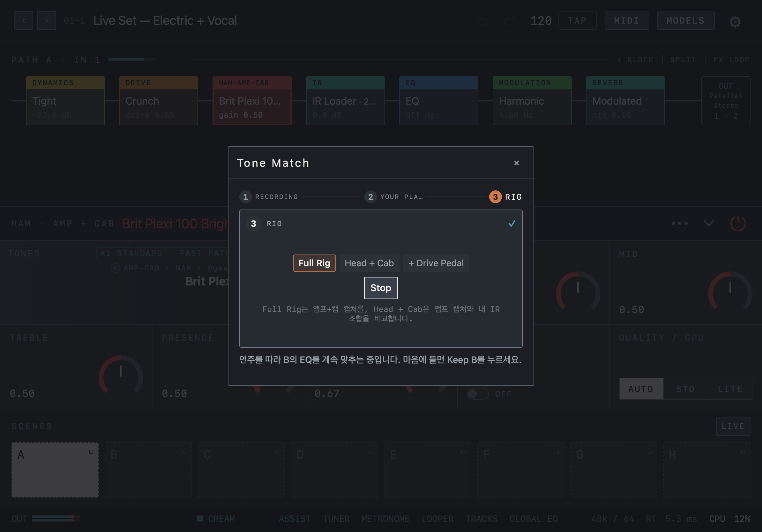Open the MODELS browser
The height and width of the screenshot is (532, 762).
pyautogui.click(x=685, y=20)
